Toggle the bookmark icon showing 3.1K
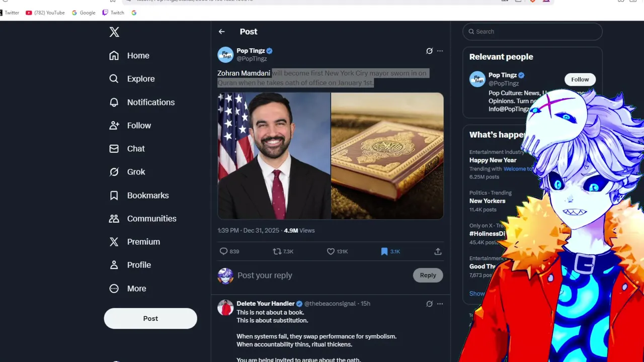The image size is (644, 362). 384,251
